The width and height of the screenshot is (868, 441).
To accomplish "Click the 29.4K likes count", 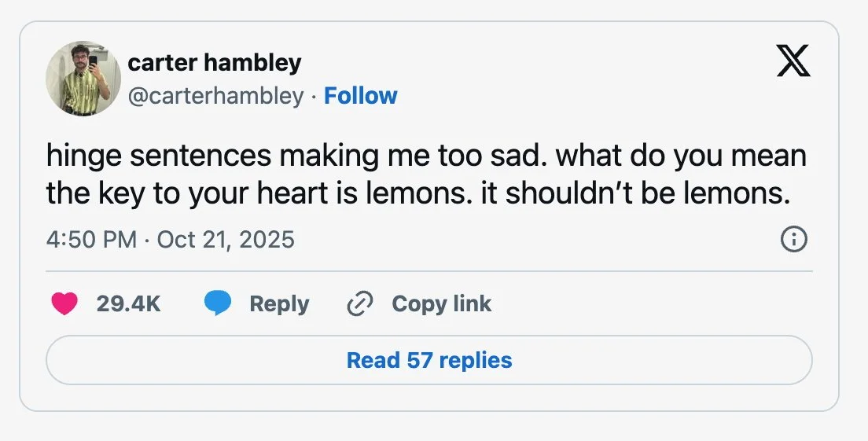I will coord(128,303).
